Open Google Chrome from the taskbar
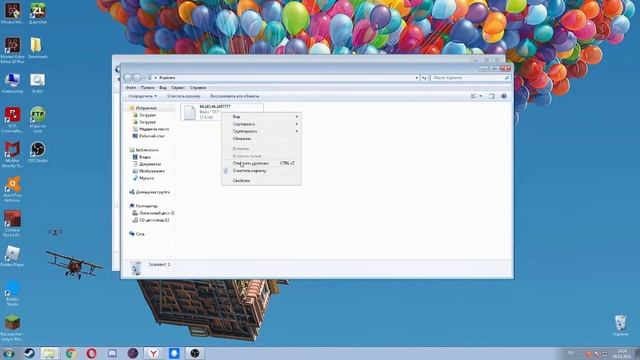Image resolution: width=640 pixels, height=360 pixels. [71, 353]
